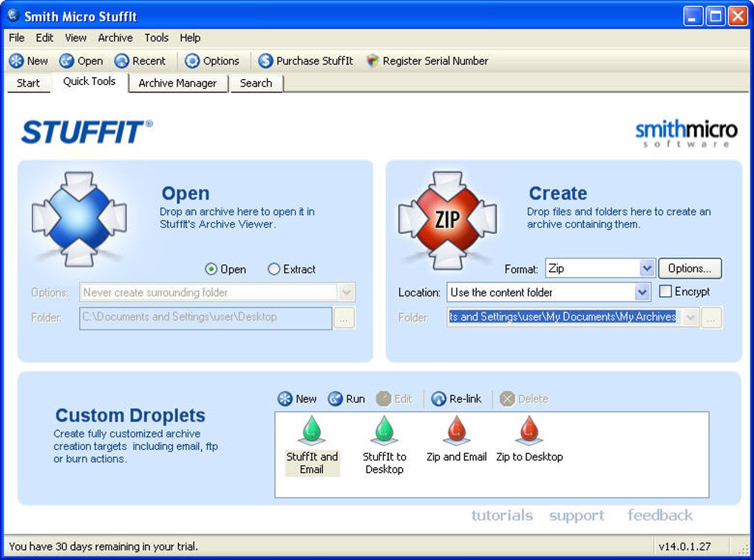Expand the Never create surrounding folder dropdown
The width and height of the screenshot is (754, 560).
[347, 293]
